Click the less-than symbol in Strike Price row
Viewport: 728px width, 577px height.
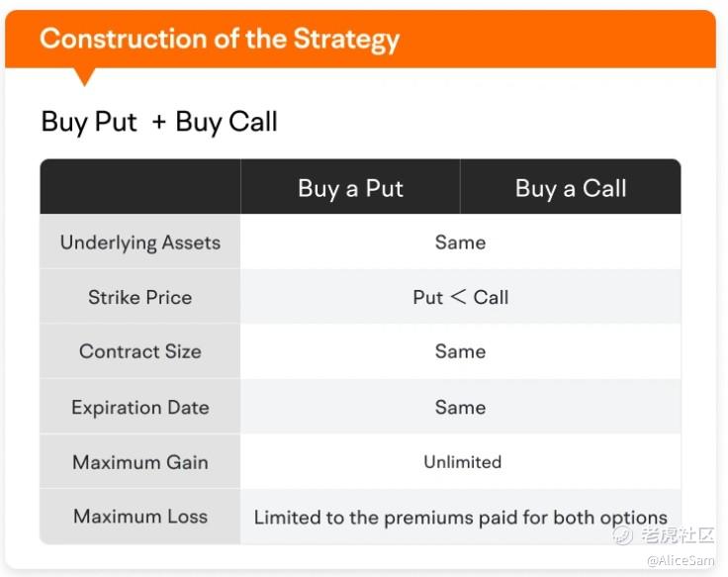[x=458, y=297]
